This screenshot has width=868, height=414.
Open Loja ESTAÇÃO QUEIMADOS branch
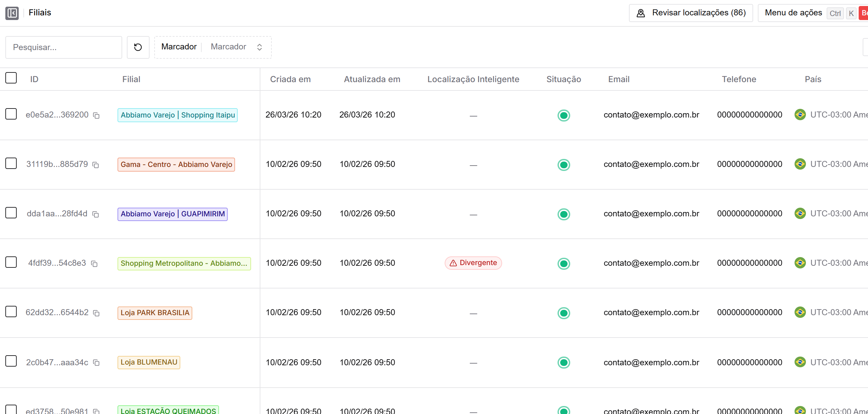point(168,410)
